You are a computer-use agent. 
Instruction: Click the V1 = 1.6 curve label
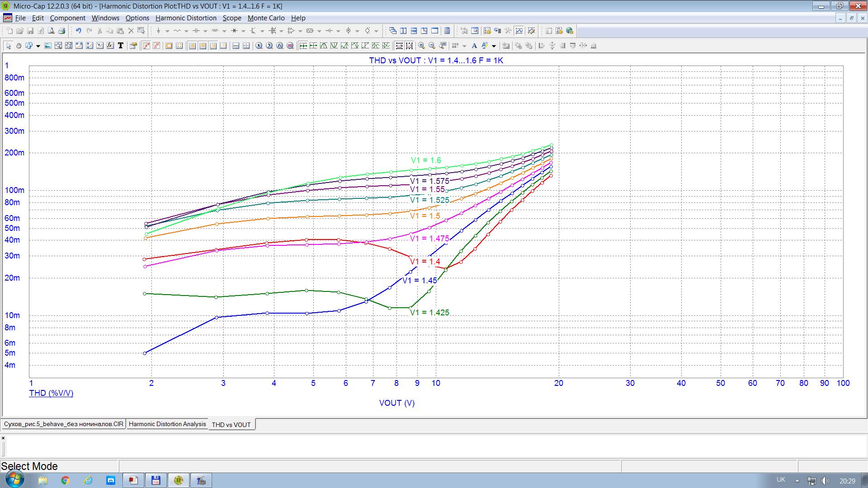click(x=425, y=160)
